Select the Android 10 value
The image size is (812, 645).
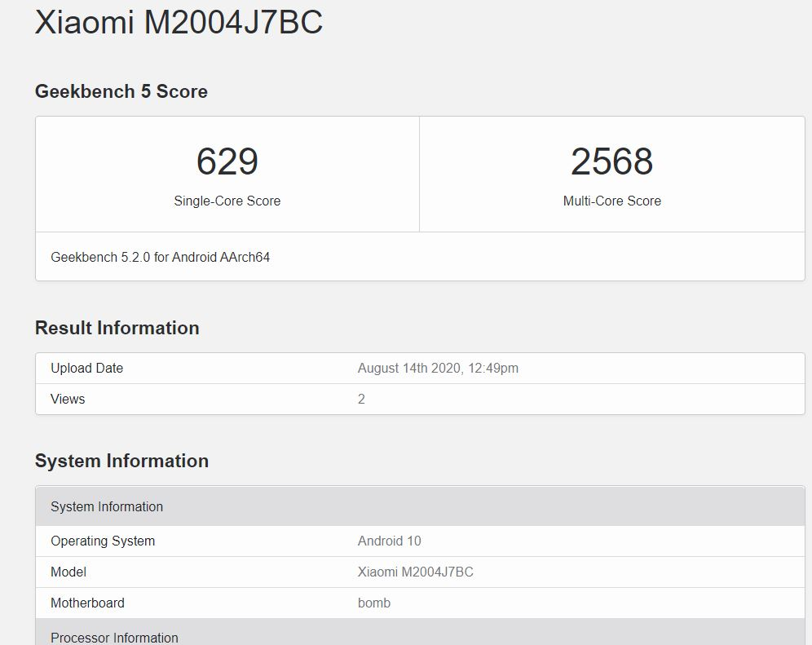click(x=389, y=541)
